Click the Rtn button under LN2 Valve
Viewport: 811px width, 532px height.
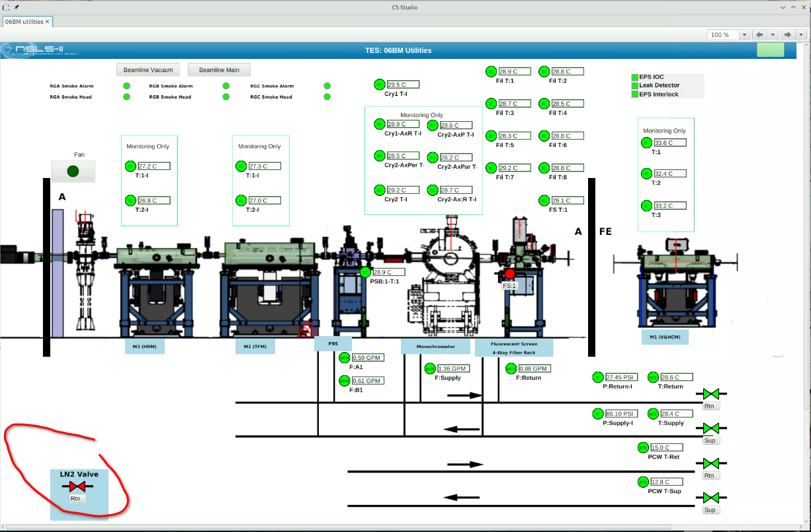[75, 498]
